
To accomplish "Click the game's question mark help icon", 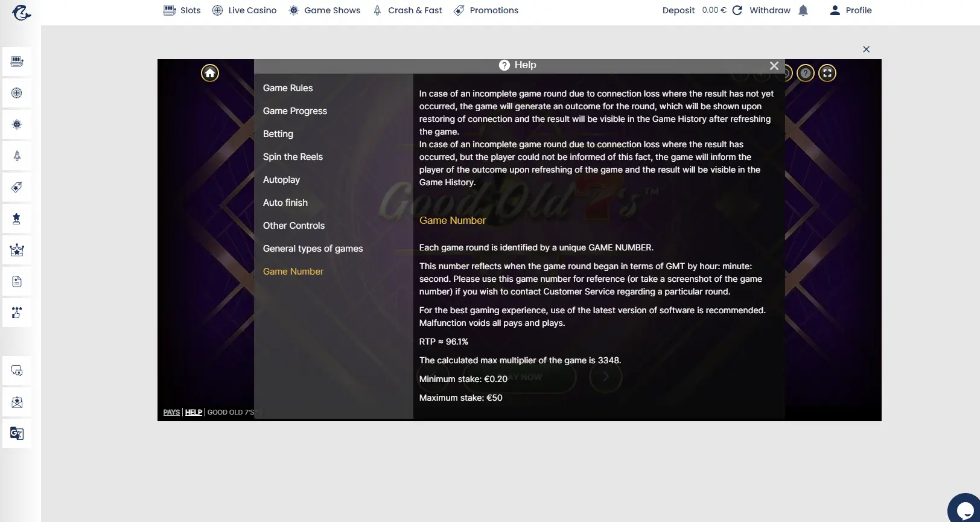I will (806, 73).
